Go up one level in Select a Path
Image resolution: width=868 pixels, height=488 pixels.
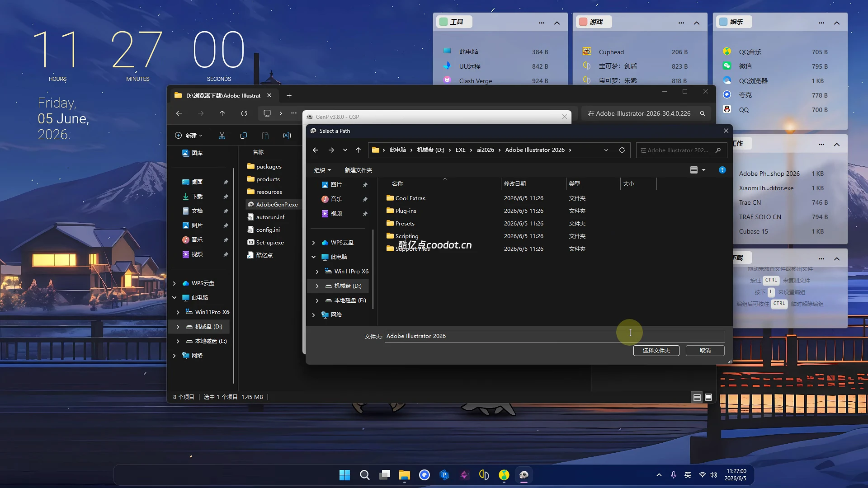tap(358, 150)
